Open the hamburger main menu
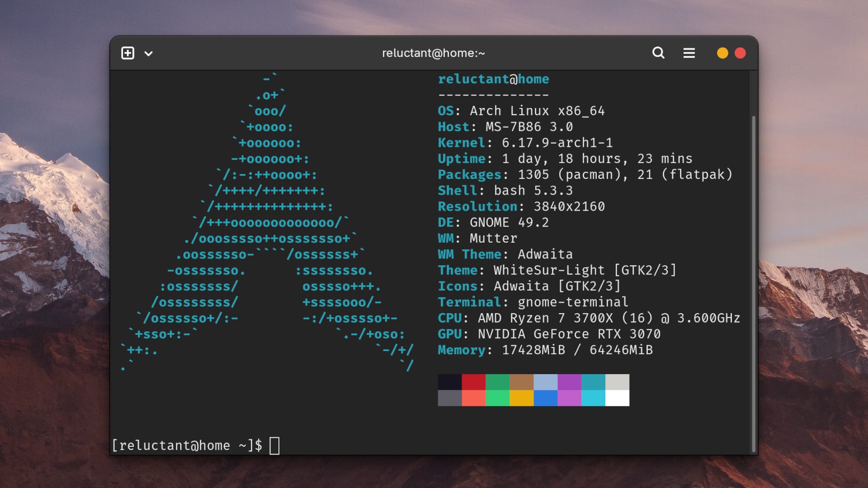Image resolution: width=868 pixels, height=488 pixels. pos(689,53)
